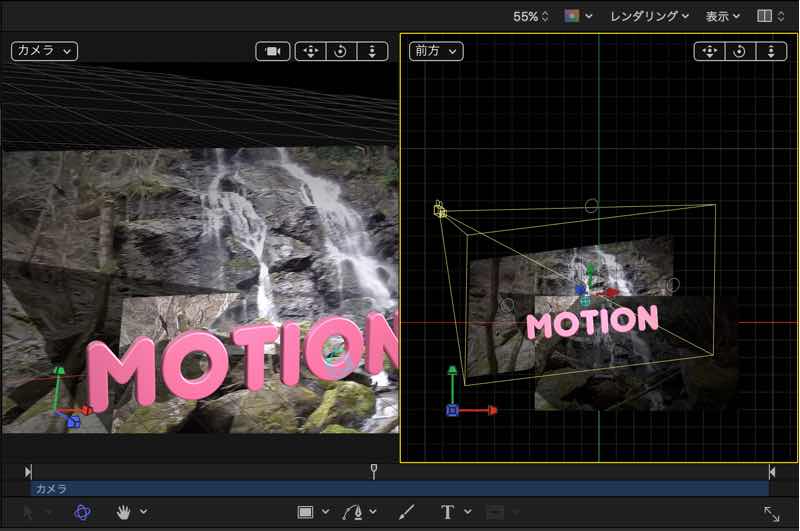Select the Bezier pen tool

pos(354,512)
